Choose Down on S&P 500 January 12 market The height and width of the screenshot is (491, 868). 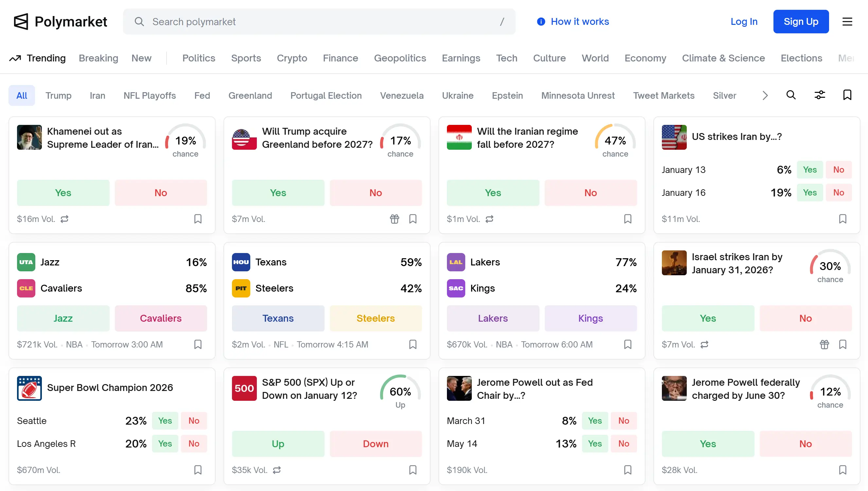point(376,444)
